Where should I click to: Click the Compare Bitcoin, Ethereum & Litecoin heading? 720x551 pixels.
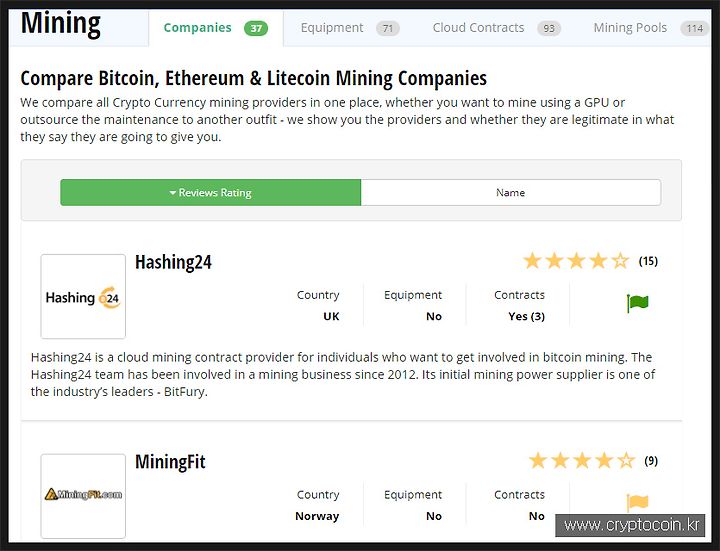(253, 79)
